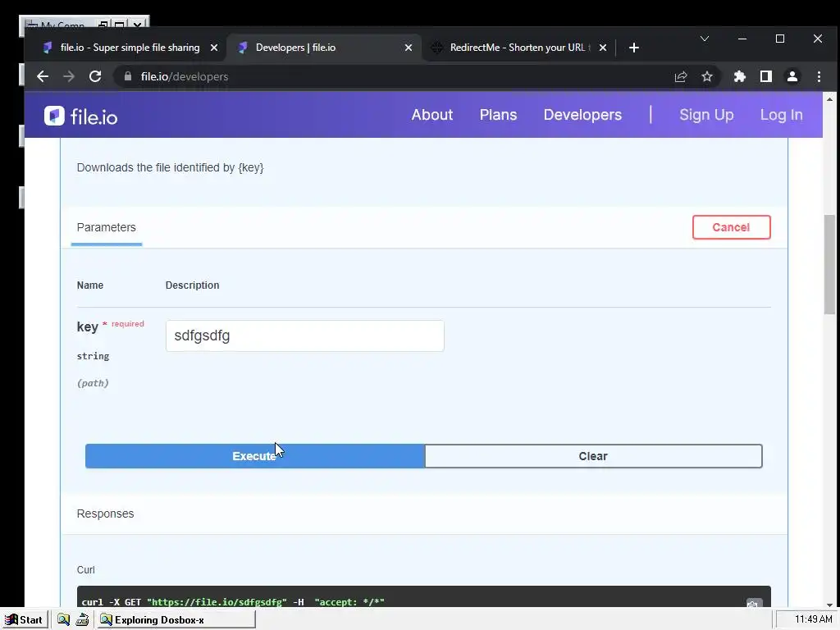Share this page via share icon

coord(681,76)
